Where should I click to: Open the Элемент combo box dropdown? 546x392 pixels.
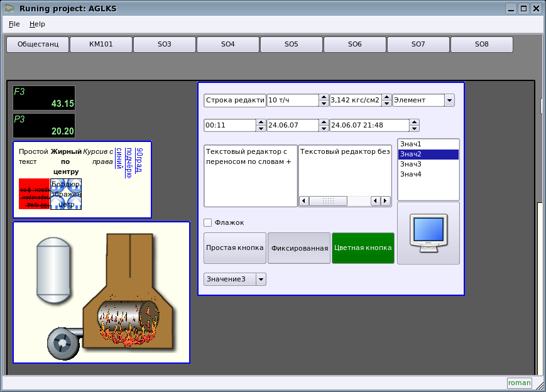[x=449, y=100]
